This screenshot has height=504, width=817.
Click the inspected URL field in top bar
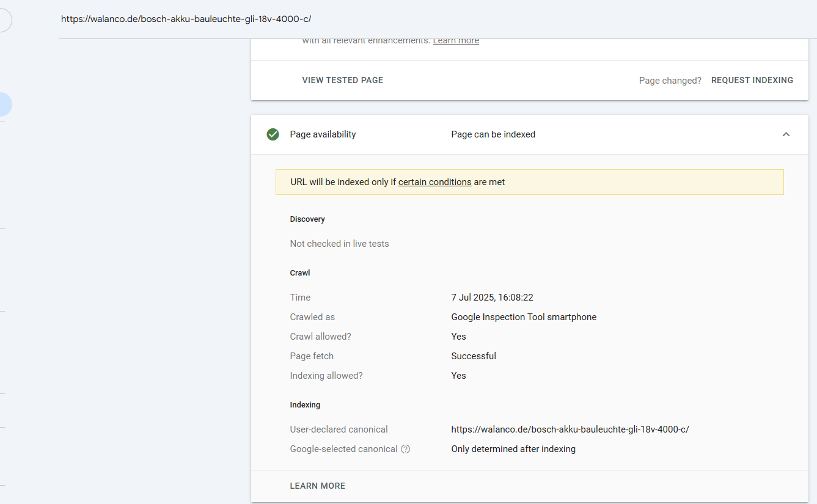tap(186, 19)
